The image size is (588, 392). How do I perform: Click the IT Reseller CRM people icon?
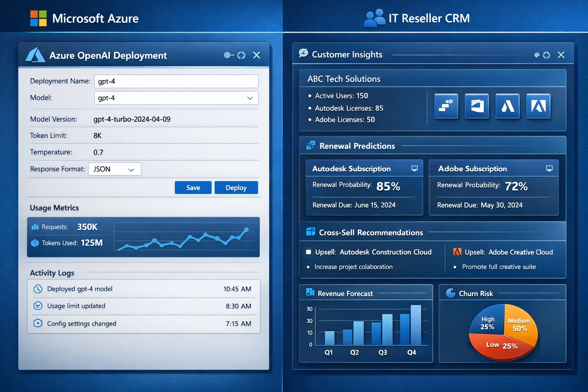(x=374, y=18)
